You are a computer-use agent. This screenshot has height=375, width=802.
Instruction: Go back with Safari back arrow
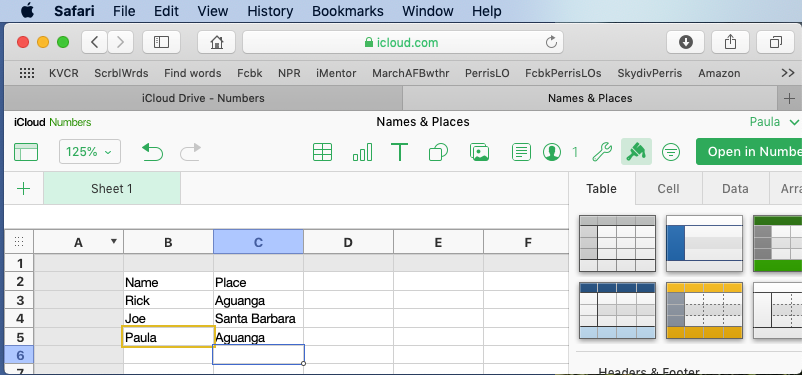tap(95, 42)
